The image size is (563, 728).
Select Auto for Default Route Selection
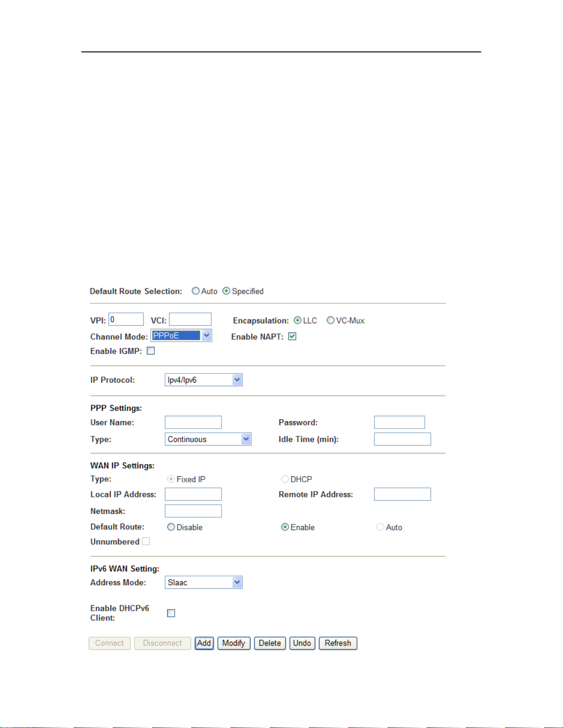pos(196,291)
